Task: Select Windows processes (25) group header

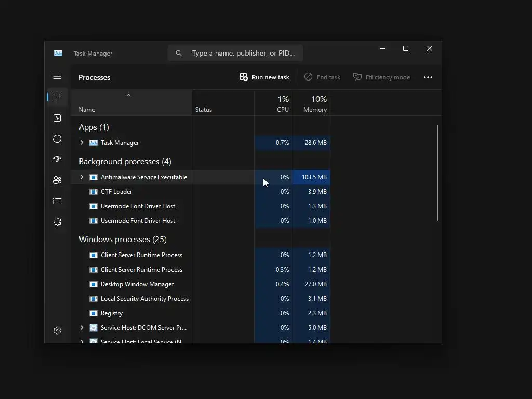Action: click(x=123, y=240)
